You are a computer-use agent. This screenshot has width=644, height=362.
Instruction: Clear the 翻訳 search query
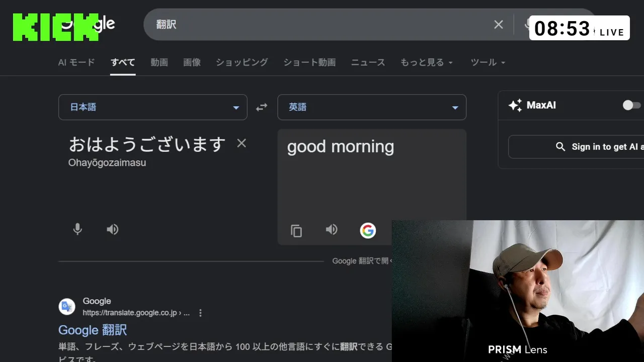coord(498,25)
